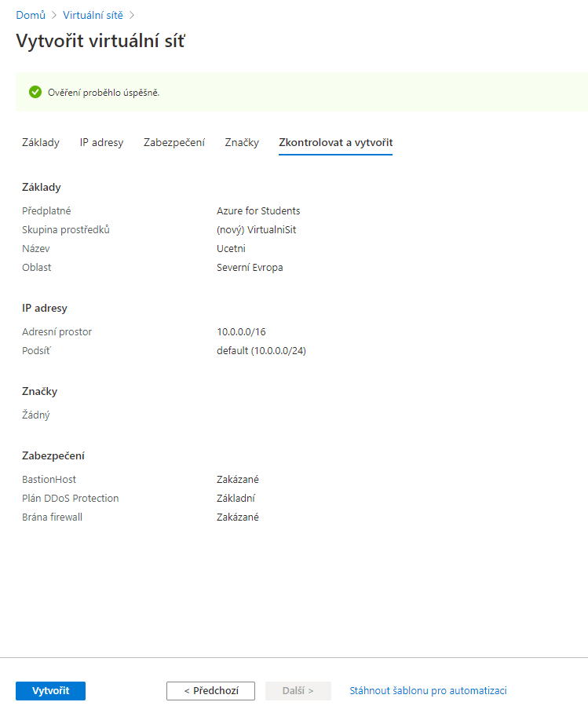
Task: Select the Zabezpečení tab
Action: coord(174,142)
